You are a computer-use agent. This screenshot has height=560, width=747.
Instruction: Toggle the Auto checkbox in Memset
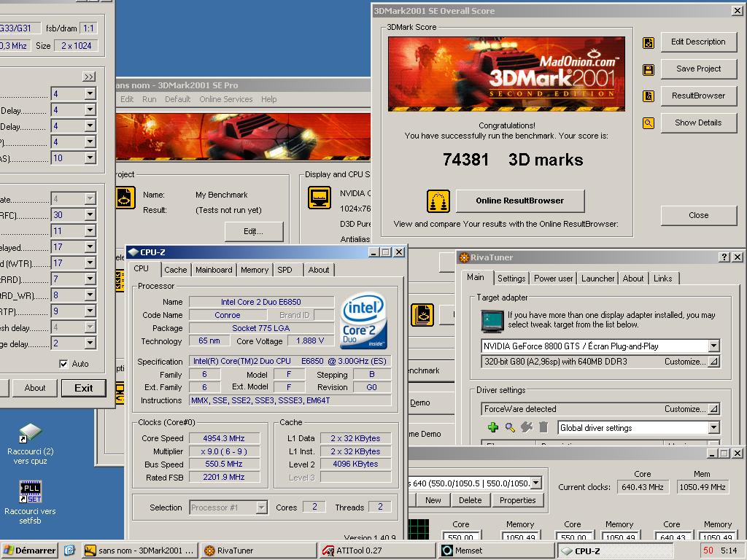(x=63, y=364)
